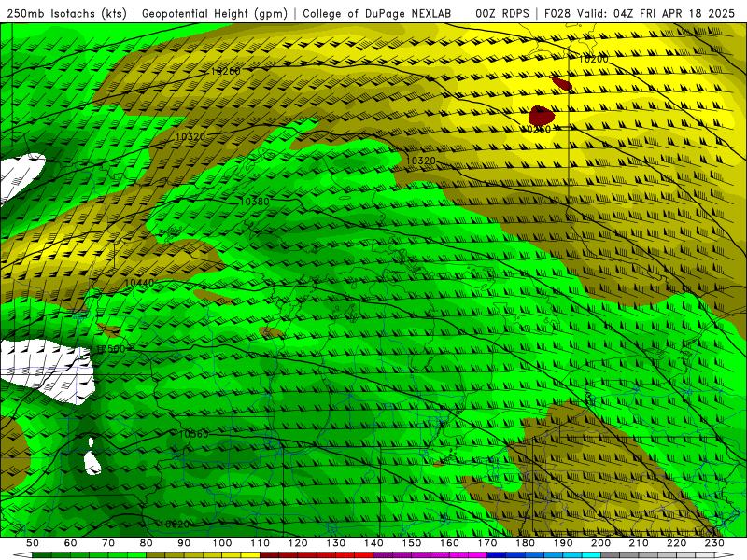Click the right arrow end of the color bar

pos(725,554)
